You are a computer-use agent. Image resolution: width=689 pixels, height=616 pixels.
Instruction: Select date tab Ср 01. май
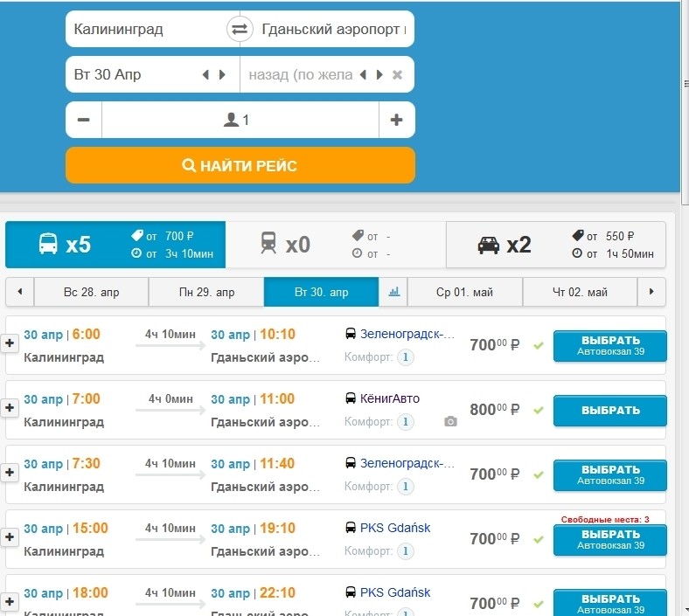click(464, 292)
